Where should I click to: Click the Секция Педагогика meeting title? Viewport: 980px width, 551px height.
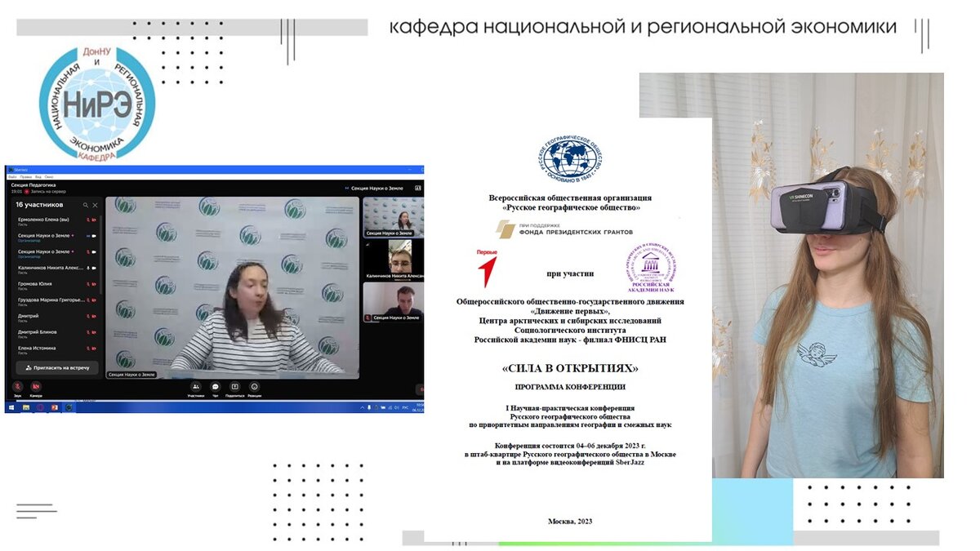[x=33, y=185]
